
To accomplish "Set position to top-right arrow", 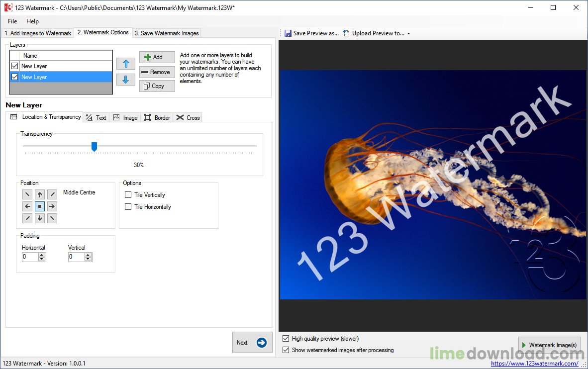I will click(52, 194).
